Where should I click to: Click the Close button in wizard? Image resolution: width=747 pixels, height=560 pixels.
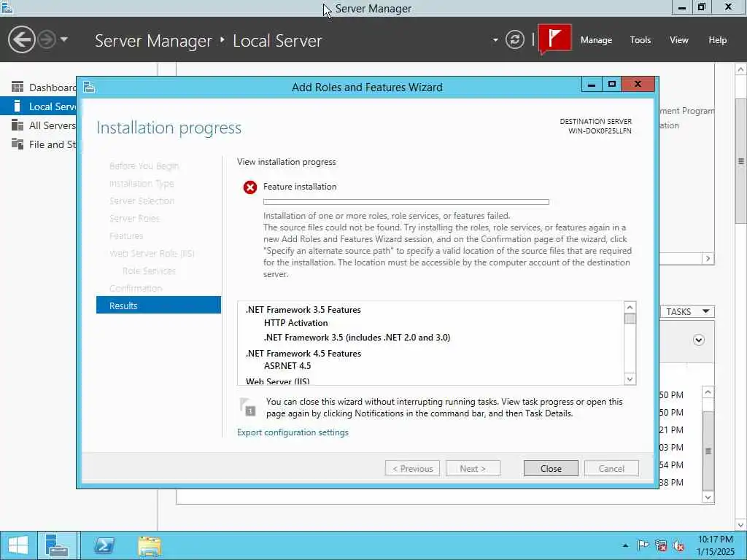point(551,468)
